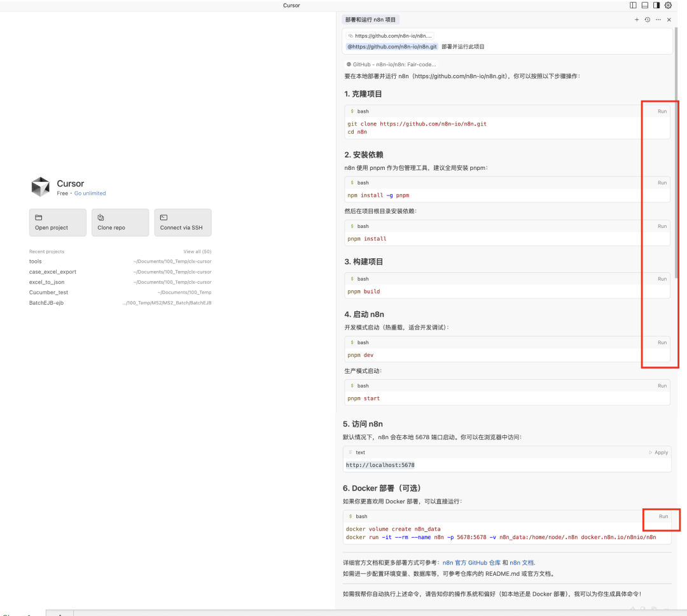Click the cd n8n command line
This screenshot has height=616, width=687.
click(x=357, y=132)
